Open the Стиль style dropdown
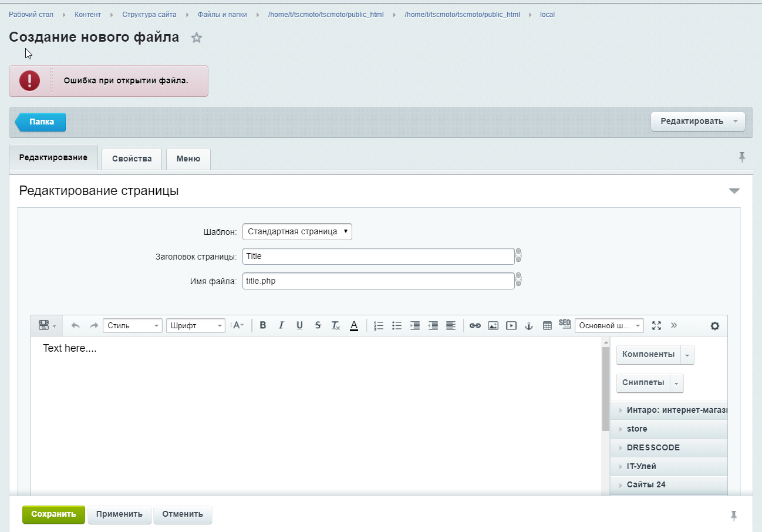 pos(133,325)
